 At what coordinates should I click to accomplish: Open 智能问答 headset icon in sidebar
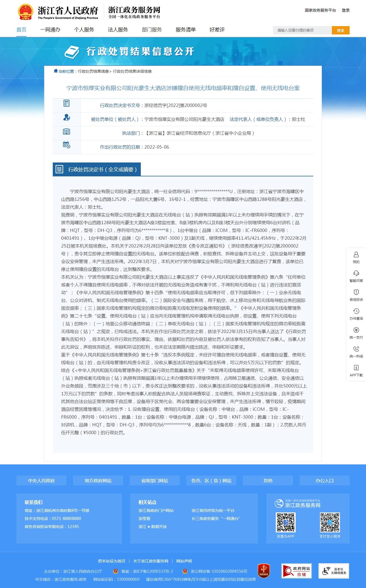356,273
